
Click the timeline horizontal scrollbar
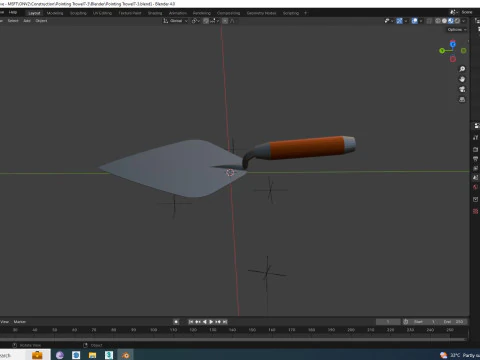tap(233, 339)
